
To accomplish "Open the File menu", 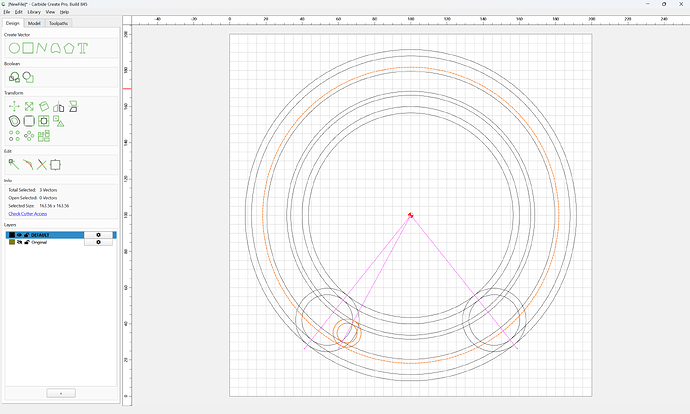I will 7,12.
